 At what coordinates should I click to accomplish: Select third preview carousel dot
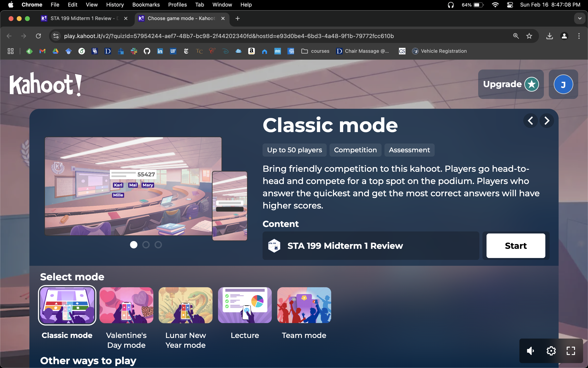[x=158, y=245]
